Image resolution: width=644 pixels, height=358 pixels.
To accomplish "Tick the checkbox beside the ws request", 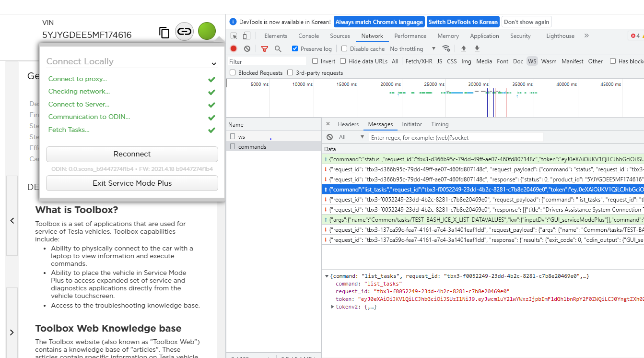I will [x=233, y=136].
